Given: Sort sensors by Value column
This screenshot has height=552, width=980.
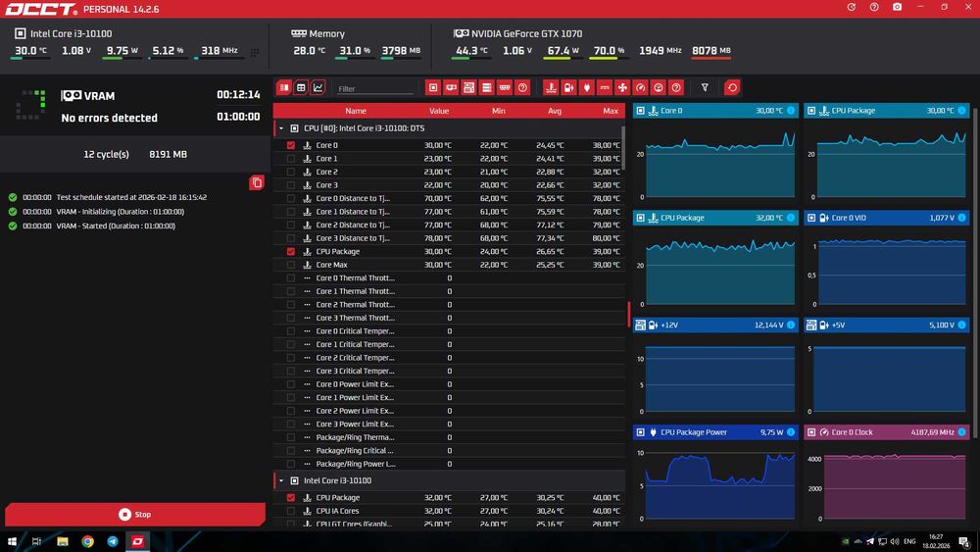Looking at the screenshot, I should coord(439,111).
